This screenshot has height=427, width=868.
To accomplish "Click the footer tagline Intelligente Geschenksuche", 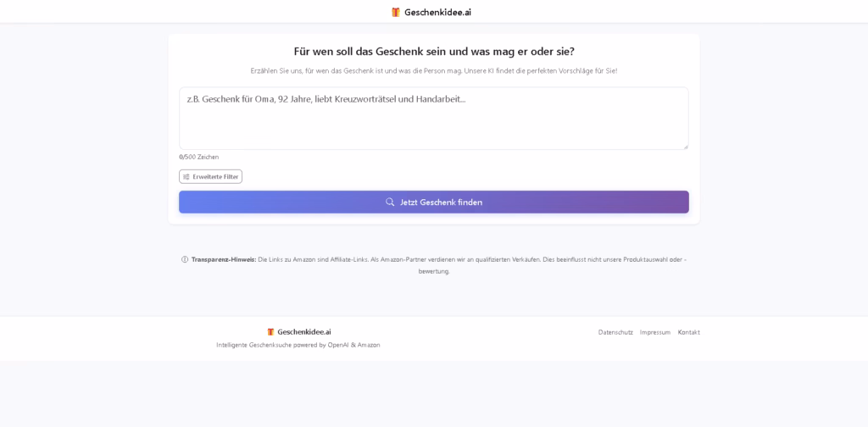I will [x=298, y=345].
